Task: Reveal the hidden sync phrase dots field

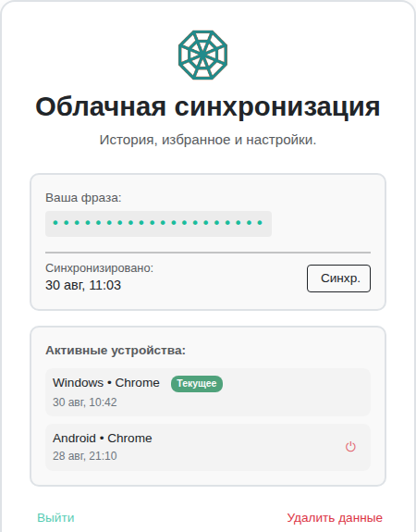Action: tap(158, 224)
